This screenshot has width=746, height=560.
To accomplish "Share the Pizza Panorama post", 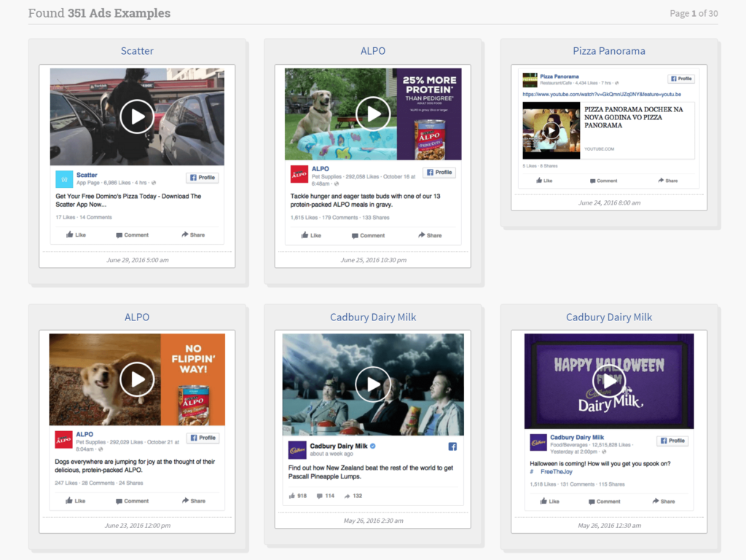I will 668,181.
